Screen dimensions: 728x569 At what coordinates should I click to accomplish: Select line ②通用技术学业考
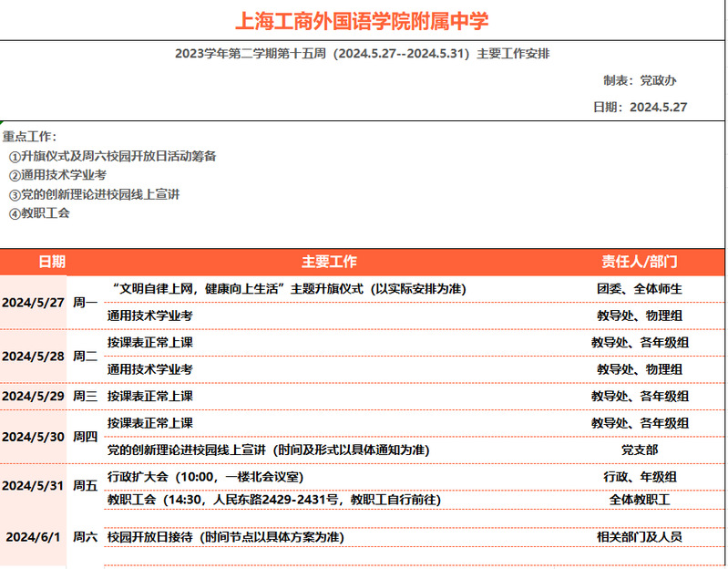click(x=58, y=175)
